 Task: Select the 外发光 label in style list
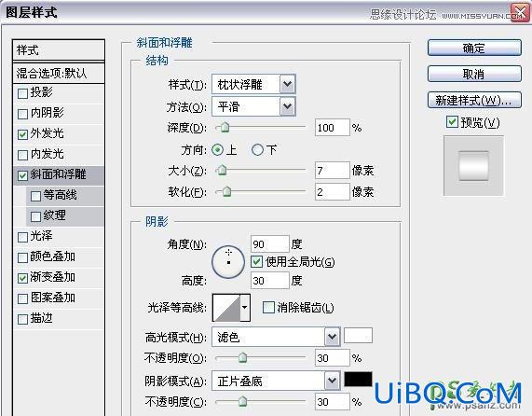[47, 133]
